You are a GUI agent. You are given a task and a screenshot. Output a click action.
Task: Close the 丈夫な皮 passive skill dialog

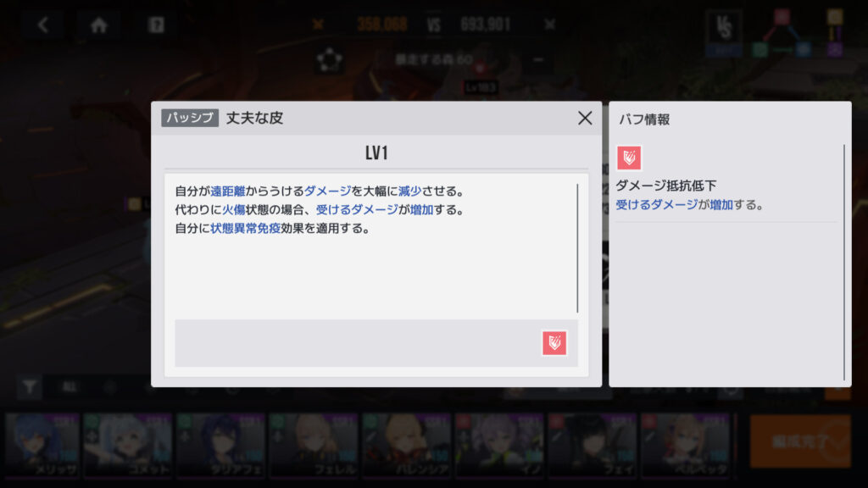coord(585,118)
